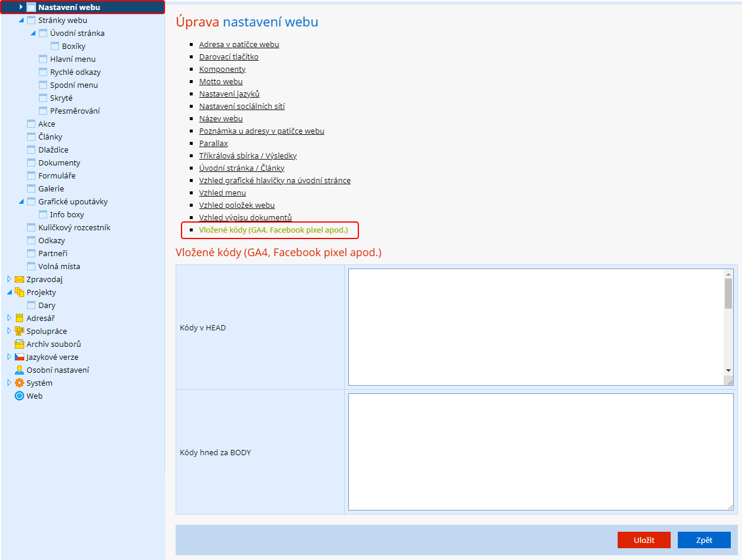Click the Czech flag icon beside Jazykové verze
This screenshot has height=560, width=742.
click(19, 357)
